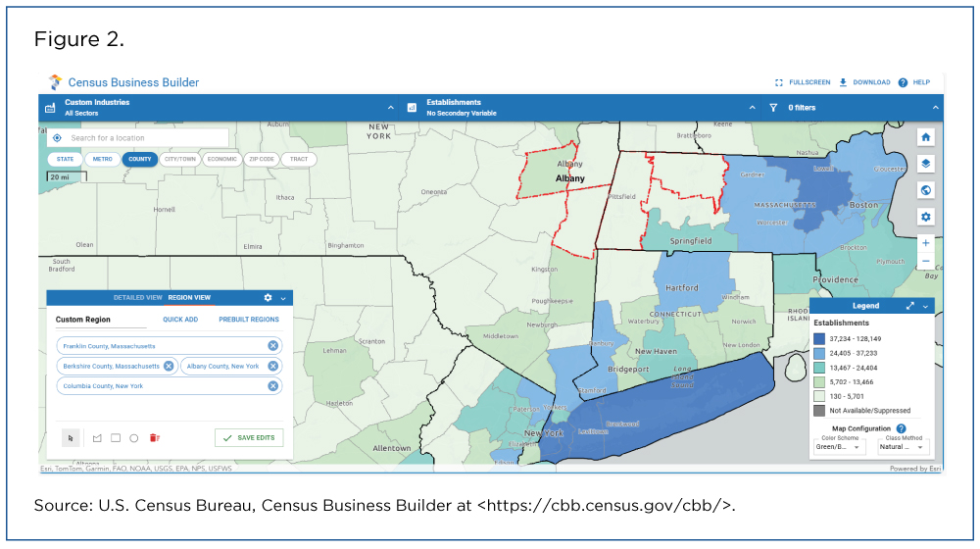This screenshot has width=980, height=549.
Task: Click the 24,405 - 37,233 legend swatch
Action: pyautogui.click(x=819, y=353)
